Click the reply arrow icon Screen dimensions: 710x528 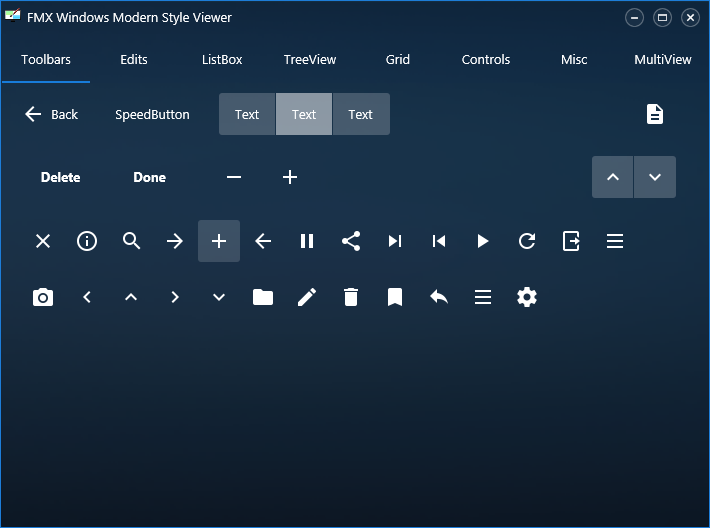[439, 297]
